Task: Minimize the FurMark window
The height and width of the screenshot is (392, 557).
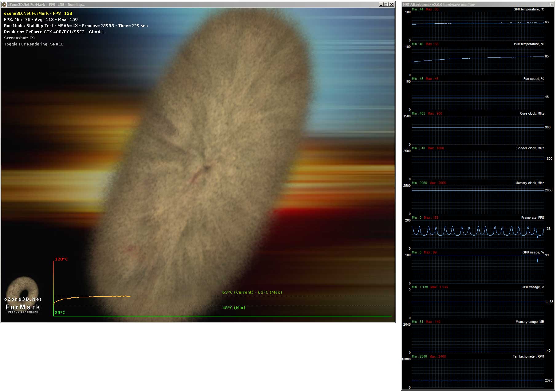Action: click(381, 5)
